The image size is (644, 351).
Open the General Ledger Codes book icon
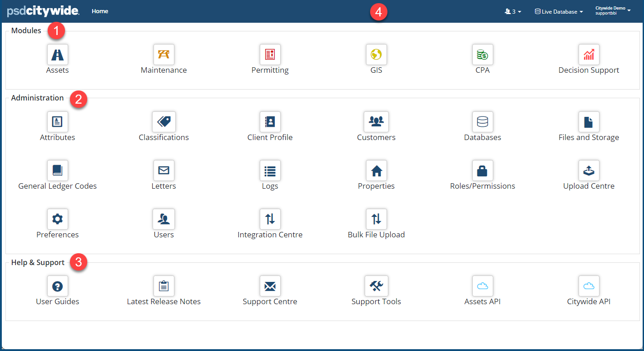(58, 170)
